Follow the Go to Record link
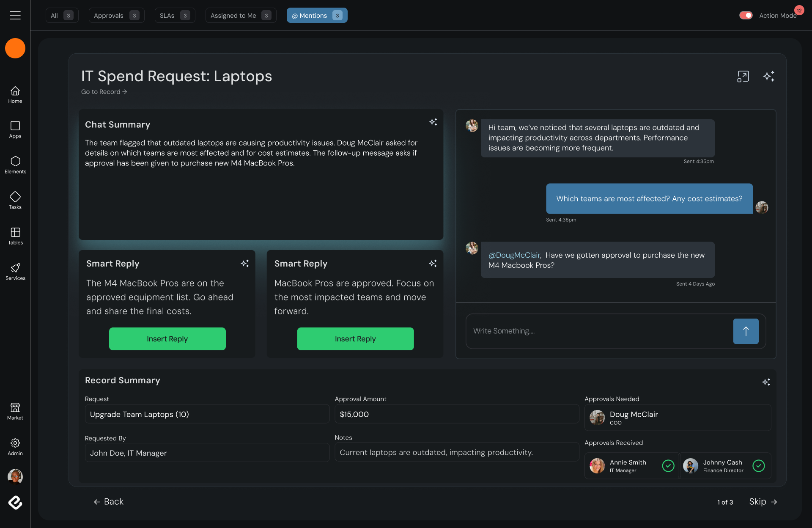Screen dimensions: 812x528 [104, 92]
